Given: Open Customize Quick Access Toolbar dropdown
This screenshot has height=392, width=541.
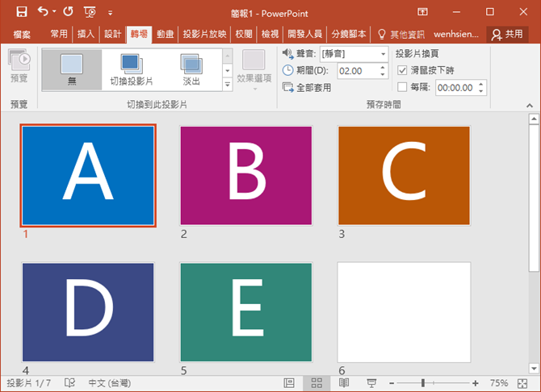Looking at the screenshot, I should 110,13.
